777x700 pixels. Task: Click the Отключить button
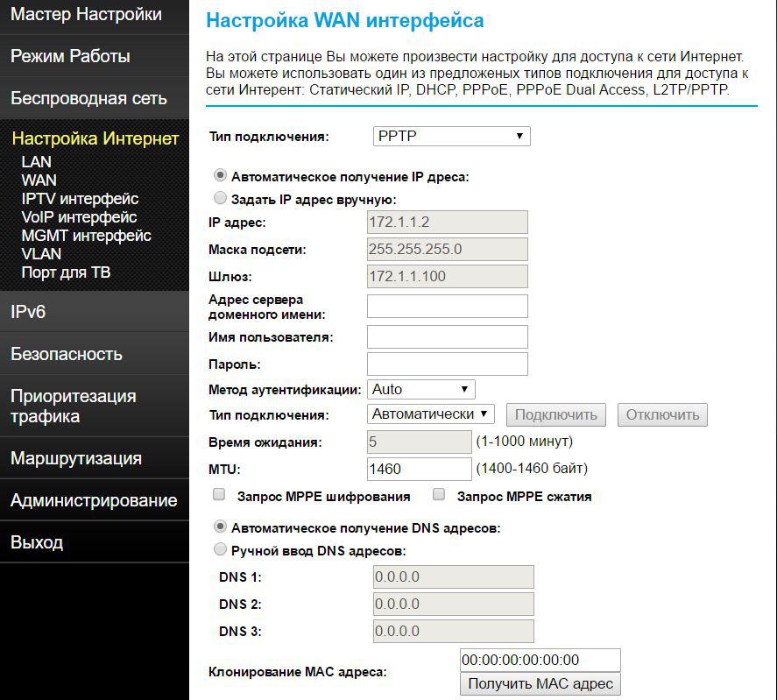(662, 414)
